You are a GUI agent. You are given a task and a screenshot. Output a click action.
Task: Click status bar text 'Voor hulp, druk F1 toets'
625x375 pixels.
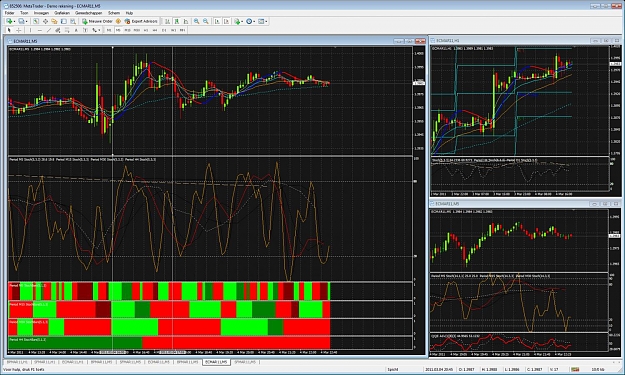click(x=25, y=369)
